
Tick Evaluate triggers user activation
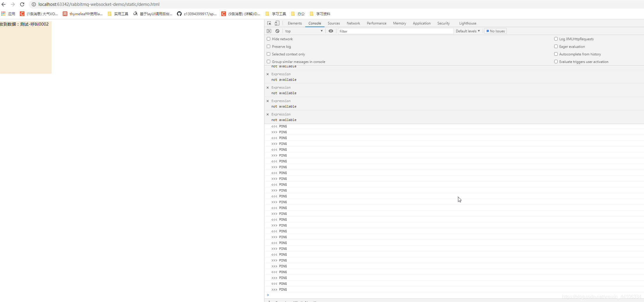click(x=556, y=62)
